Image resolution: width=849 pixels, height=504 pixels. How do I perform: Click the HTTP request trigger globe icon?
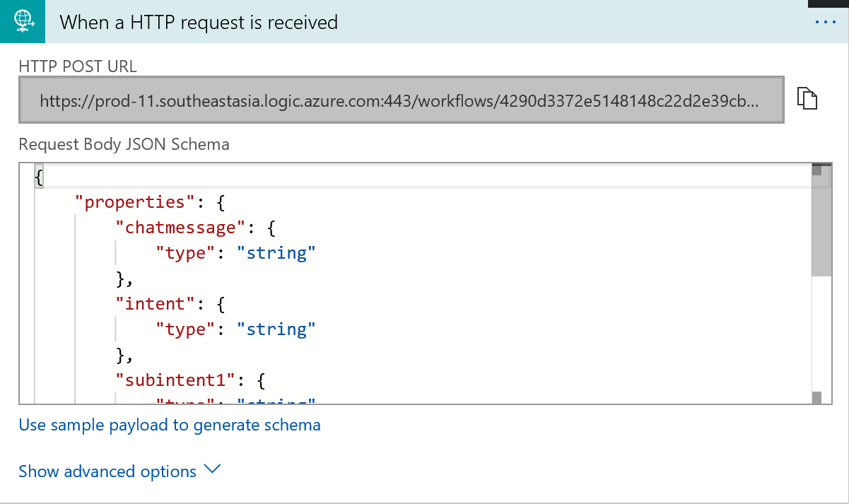point(23,22)
